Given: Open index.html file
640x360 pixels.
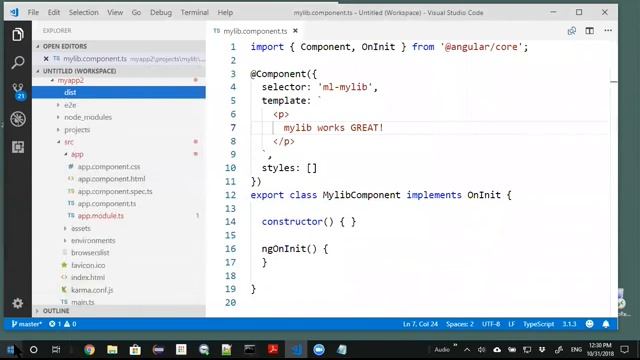Looking at the screenshot, I should coord(88,278).
